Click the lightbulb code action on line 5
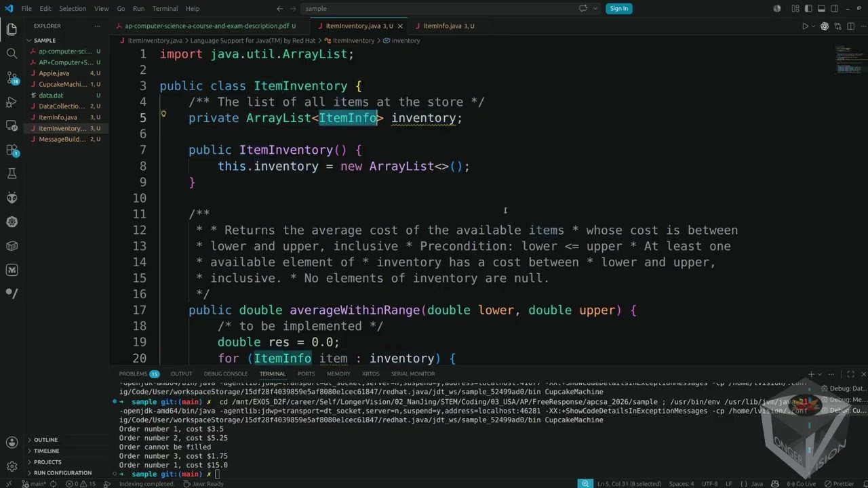868x488 pixels. pos(163,115)
